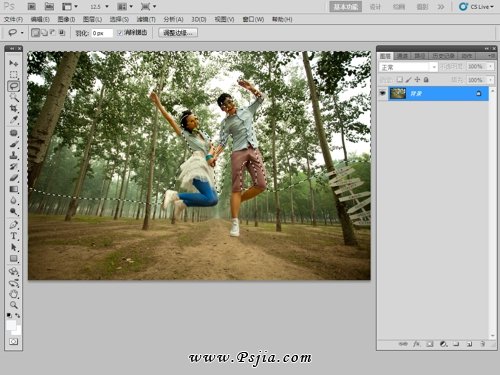Select the Gradient tool

pyautogui.click(x=14, y=189)
